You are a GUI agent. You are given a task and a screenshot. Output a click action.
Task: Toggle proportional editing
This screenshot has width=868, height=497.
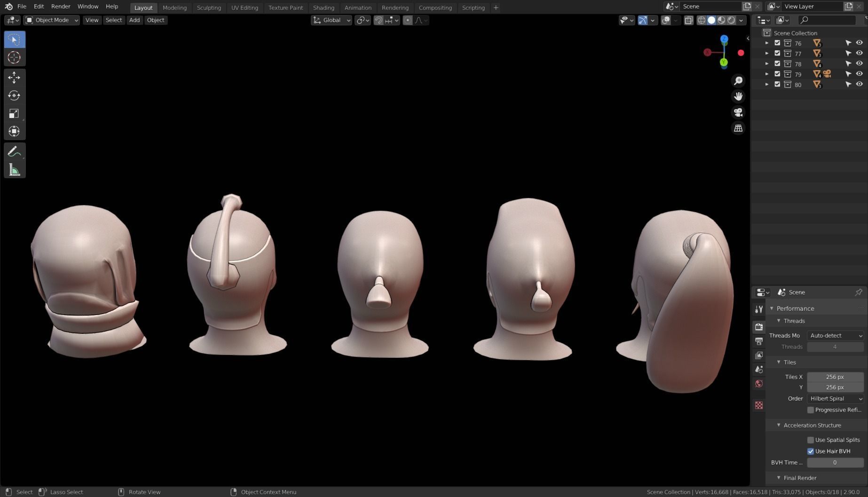pos(408,20)
